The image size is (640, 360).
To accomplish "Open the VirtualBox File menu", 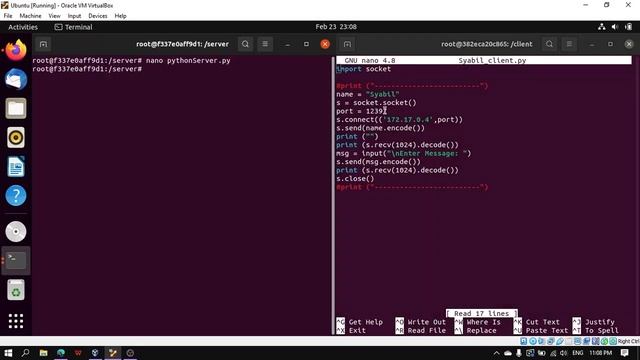I will coord(8,16).
